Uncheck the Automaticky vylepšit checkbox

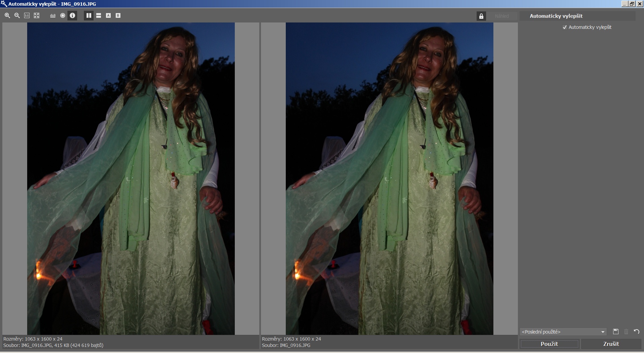click(x=565, y=27)
